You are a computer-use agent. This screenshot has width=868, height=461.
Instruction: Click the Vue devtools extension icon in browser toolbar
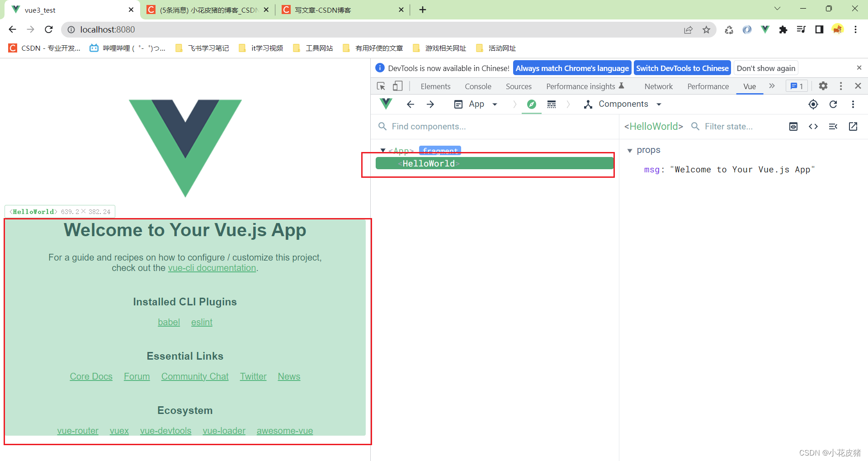pyautogui.click(x=765, y=29)
